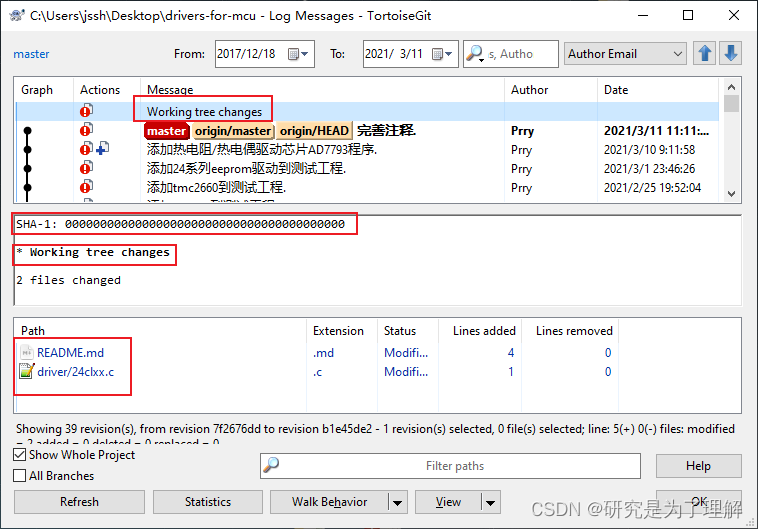Enable the All Branches checkbox

[x=20, y=475]
